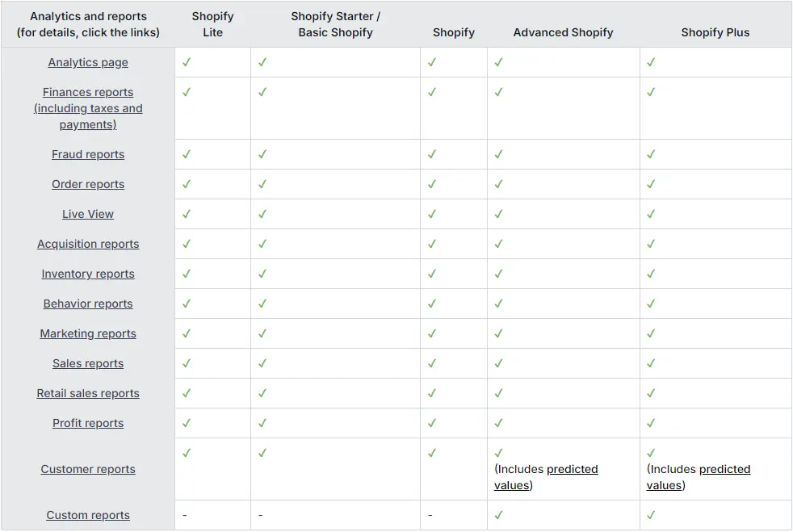Click Shopify Plus checkmark for Analytics page
The width and height of the screenshot is (793, 532).
click(651, 62)
